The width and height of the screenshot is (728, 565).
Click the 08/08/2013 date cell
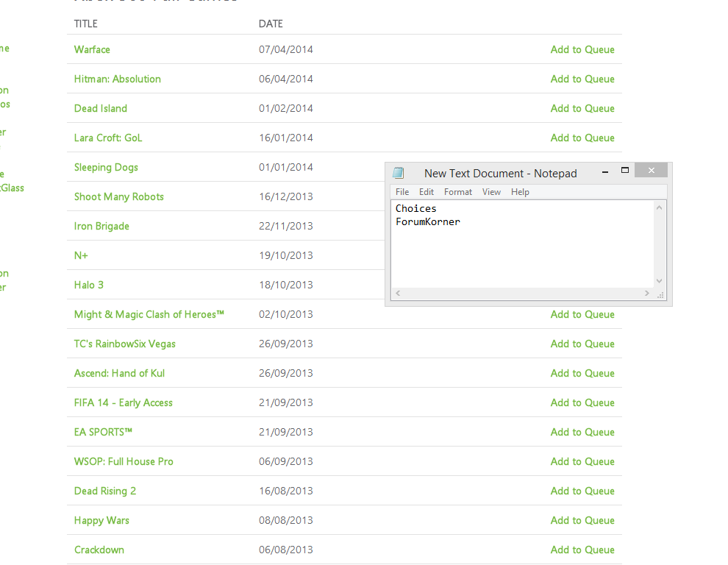tap(286, 520)
